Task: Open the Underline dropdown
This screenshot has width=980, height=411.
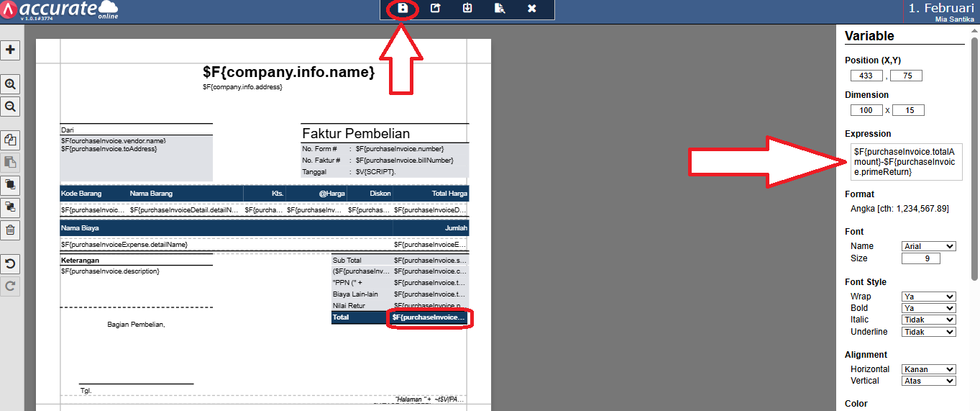Action: 928,332
